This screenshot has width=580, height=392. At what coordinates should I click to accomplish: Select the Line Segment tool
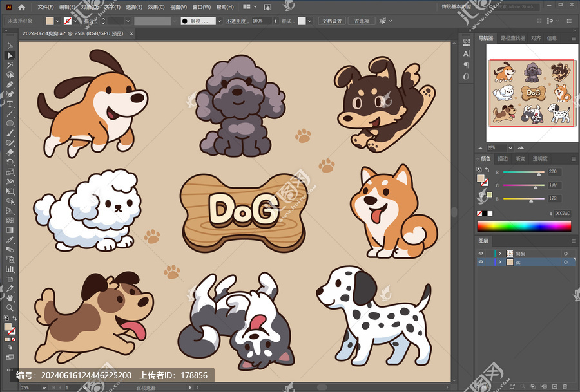(x=10, y=113)
